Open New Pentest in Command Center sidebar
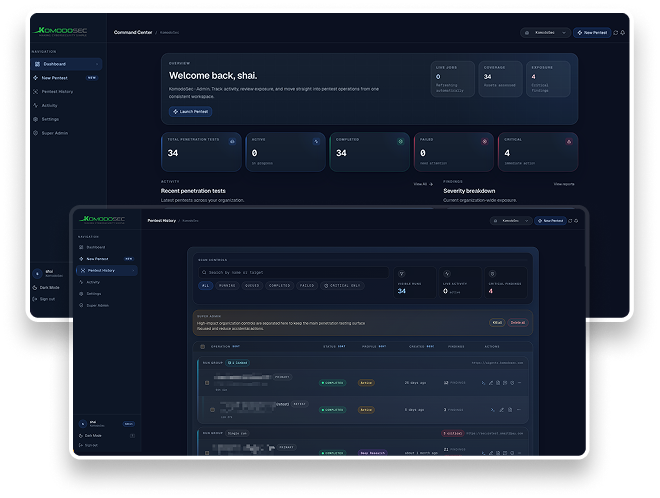Screen dimensions: 660x498 coord(65,78)
